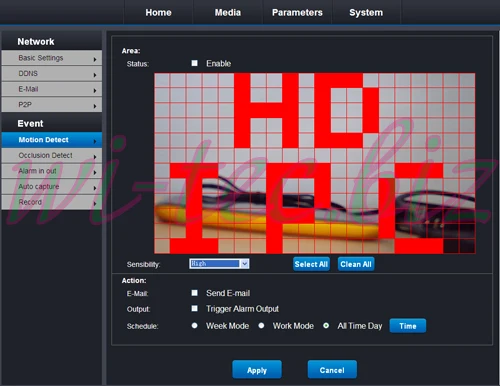Select the P2P menu entry
This screenshot has width=500, height=386.
point(52,105)
